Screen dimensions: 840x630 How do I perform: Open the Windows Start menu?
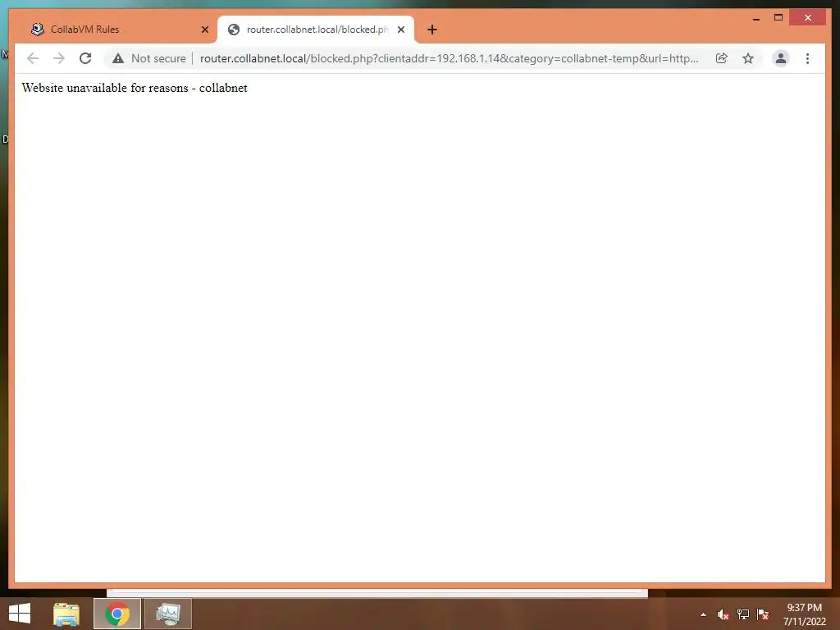pyautogui.click(x=20, y=614)
